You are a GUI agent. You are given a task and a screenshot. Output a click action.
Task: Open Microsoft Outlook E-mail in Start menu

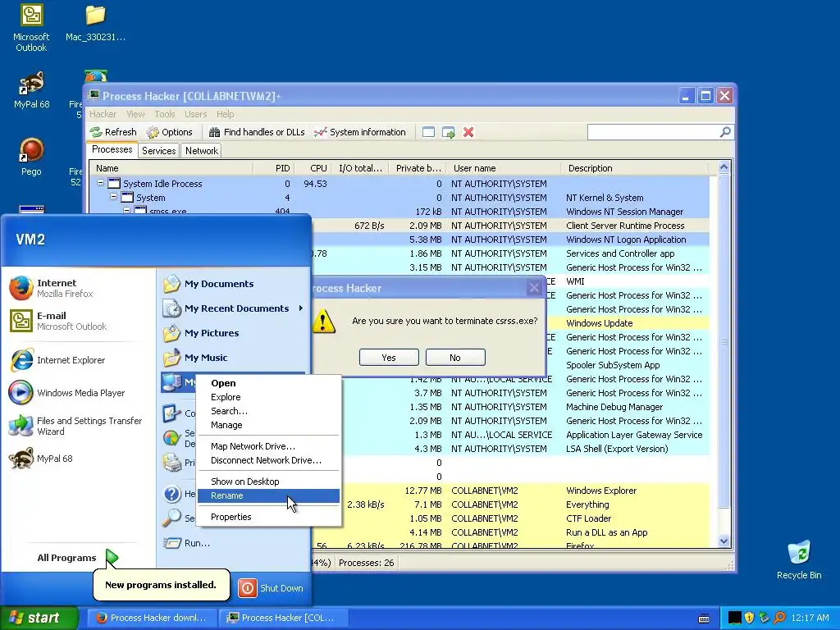coord(80,321)
